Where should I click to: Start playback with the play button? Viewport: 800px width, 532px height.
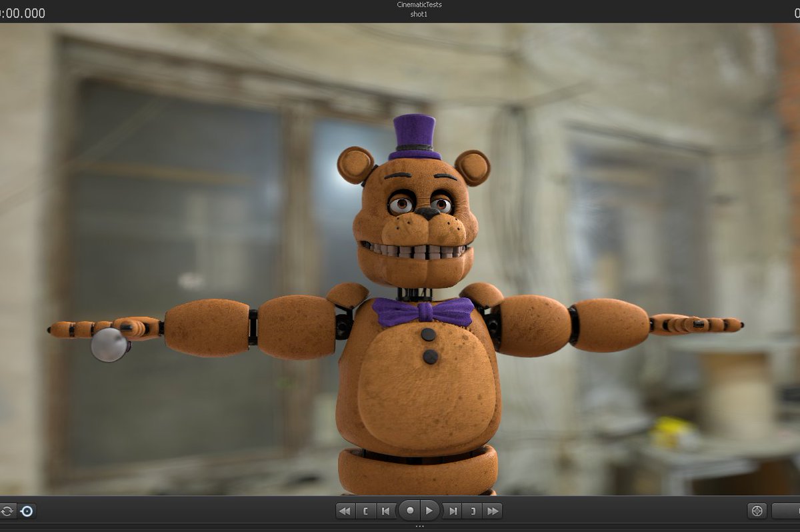[429, 511]
